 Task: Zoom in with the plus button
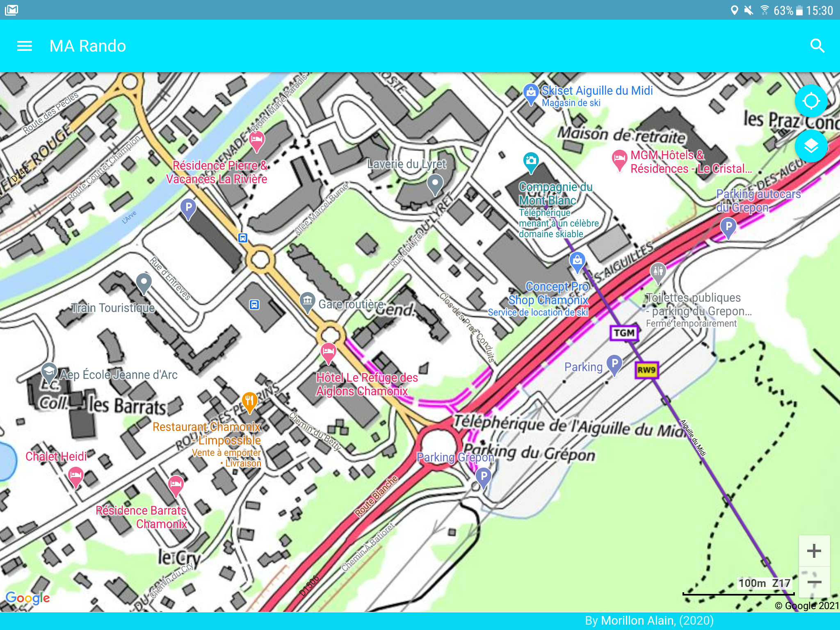tap(814, 551)
